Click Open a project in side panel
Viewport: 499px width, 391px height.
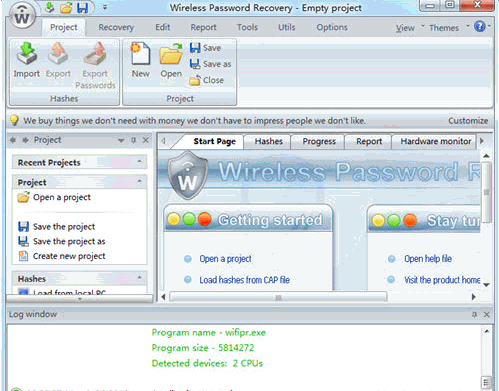pos(62,197)
